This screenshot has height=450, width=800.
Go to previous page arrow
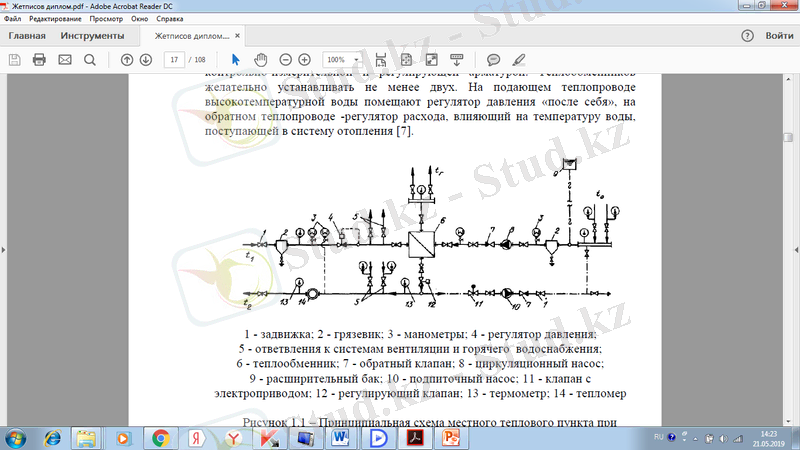coord(127,60)
